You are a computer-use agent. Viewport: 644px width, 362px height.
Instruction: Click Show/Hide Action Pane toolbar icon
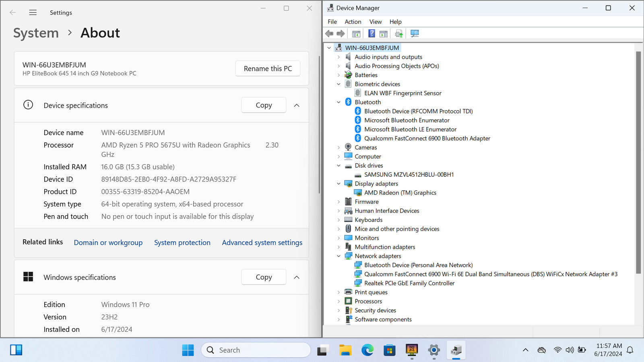click(384, 33)
